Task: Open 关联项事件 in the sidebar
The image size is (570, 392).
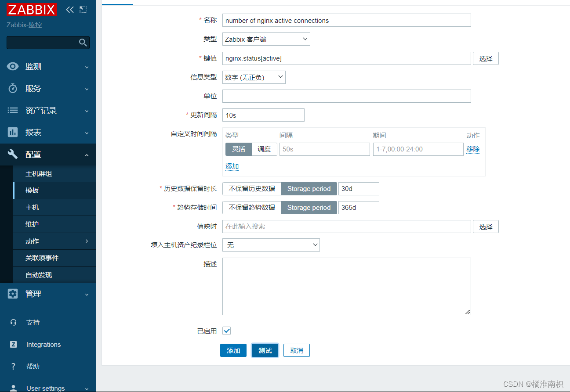Action: [x=54, y=258]
